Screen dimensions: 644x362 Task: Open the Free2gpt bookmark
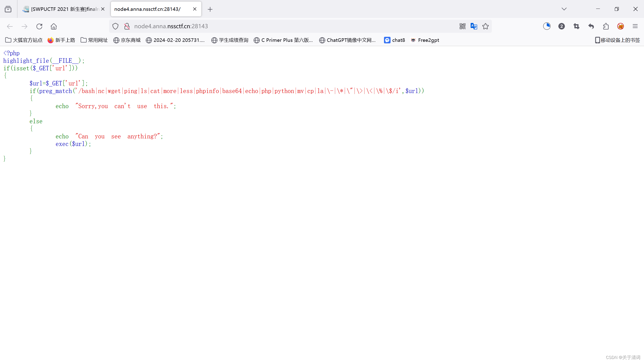point(425,40)
